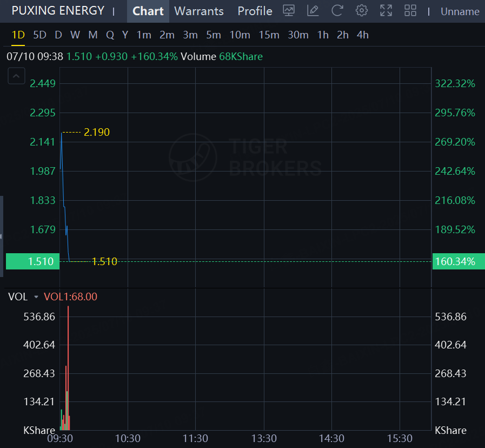Select the 1m interval

pos(144,35)
